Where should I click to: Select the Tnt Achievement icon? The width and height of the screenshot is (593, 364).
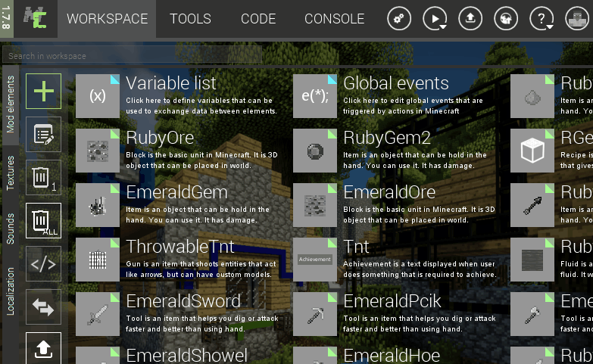[x=315, y=260]
